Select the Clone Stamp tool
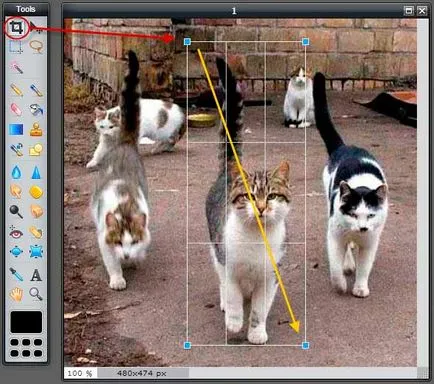The image size is (434, 384). [x=36, y=129]
